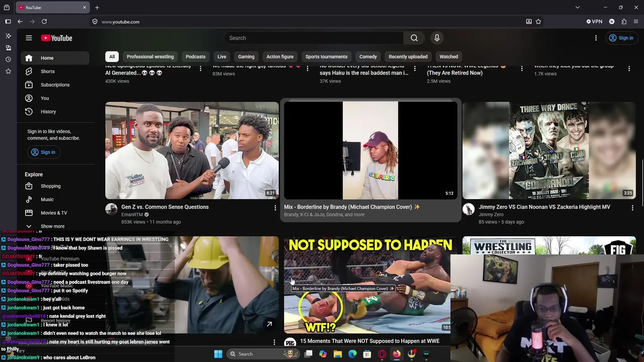Close the YouTube browser tab

85,8
